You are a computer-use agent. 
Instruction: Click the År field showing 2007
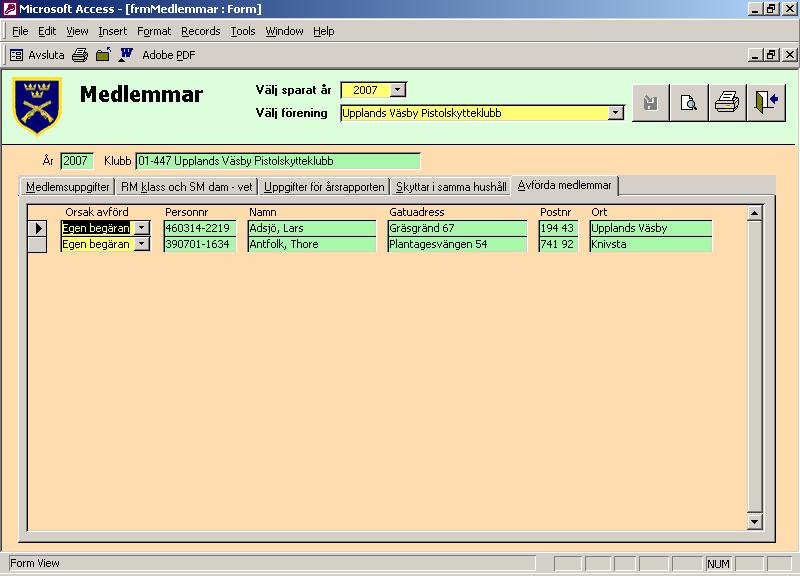pyautogui.click(x=77, y=161)
